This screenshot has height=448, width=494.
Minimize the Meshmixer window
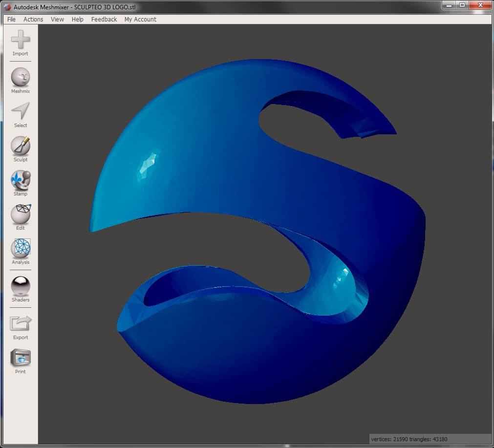coord(449,5)
